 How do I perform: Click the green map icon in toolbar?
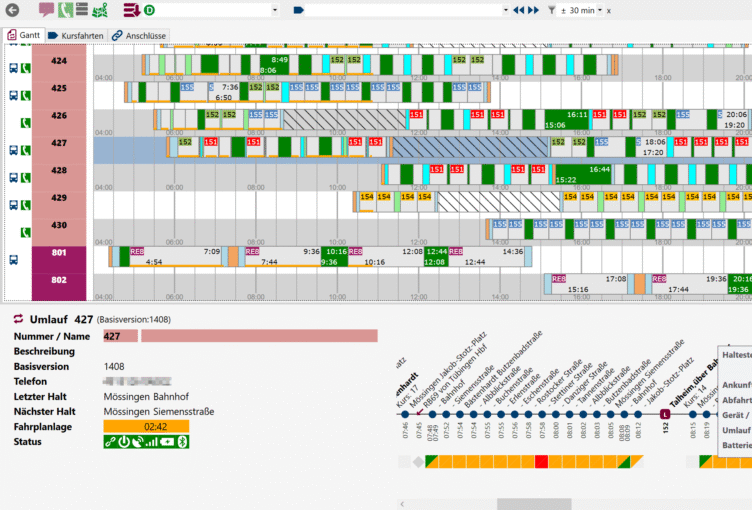point(100,10)
